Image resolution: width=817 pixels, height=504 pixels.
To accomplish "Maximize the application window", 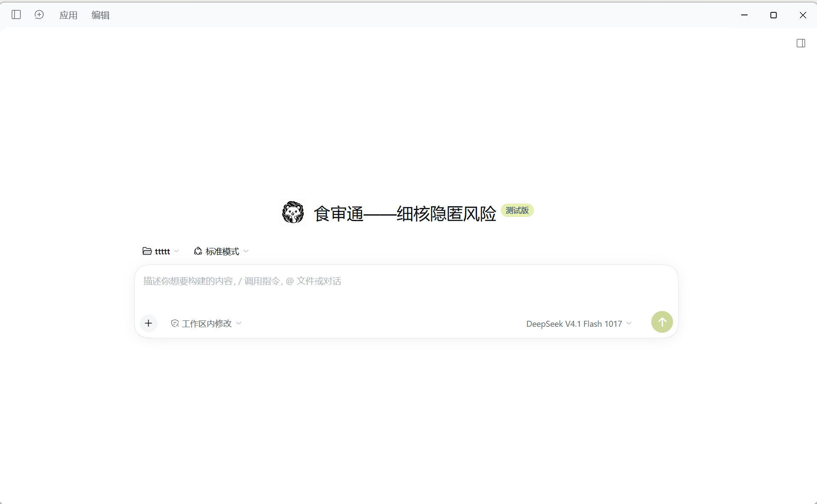I will coord(774,15).
